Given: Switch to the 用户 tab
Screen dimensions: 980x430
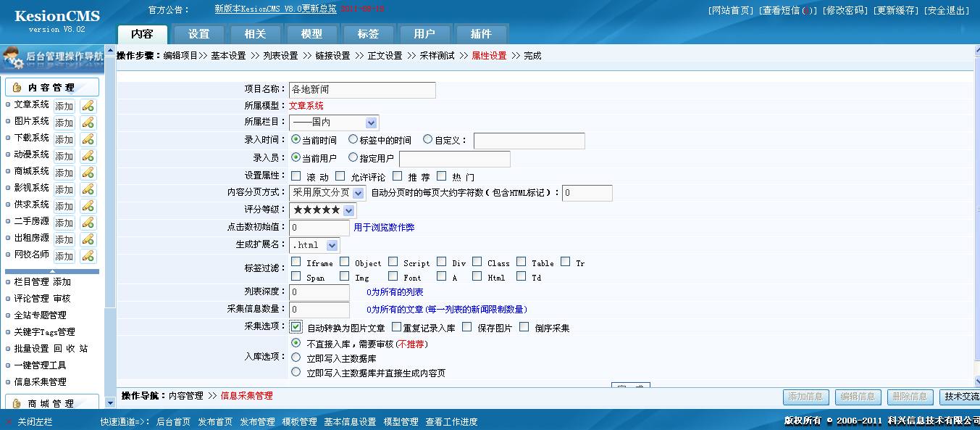Looking at the screenshot, I should (x=425, y=34).
